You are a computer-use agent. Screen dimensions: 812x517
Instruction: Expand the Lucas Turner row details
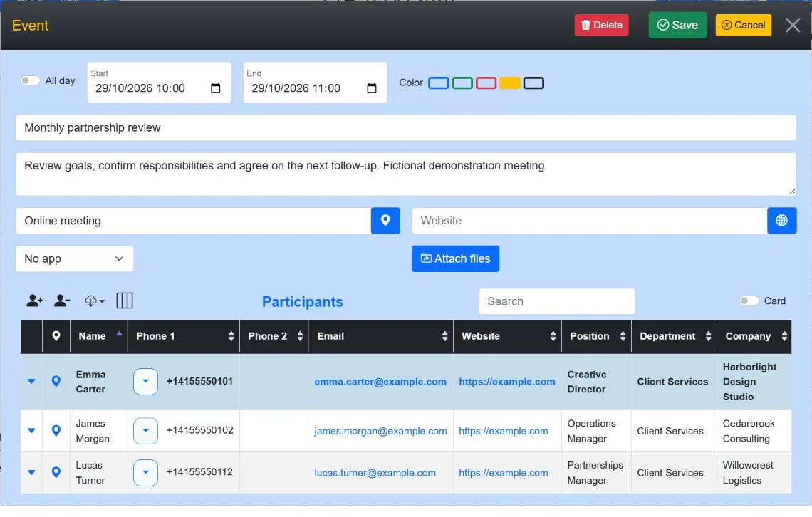click(x=31, y=473)
